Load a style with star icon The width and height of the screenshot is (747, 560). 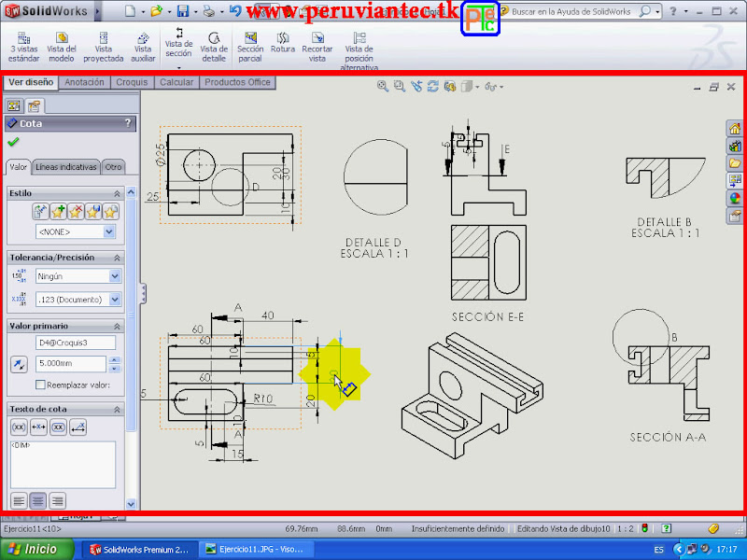[x=110, y=212]
